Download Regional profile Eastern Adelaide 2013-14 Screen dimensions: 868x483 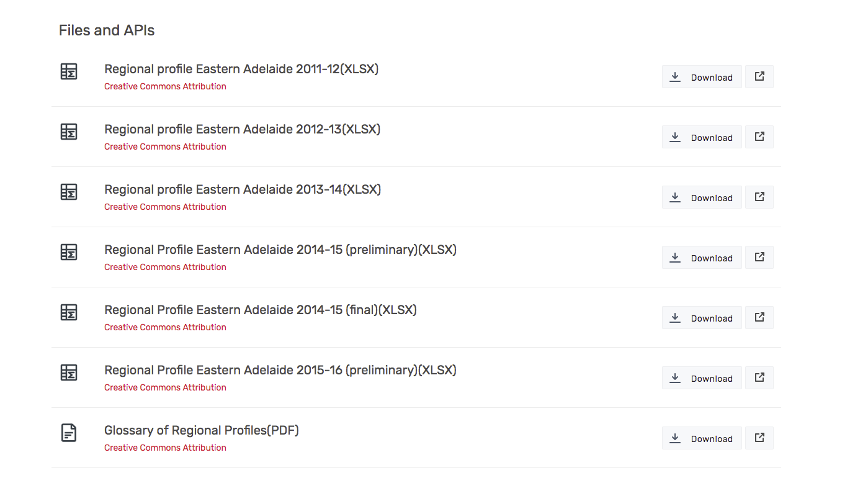[702, 197]
